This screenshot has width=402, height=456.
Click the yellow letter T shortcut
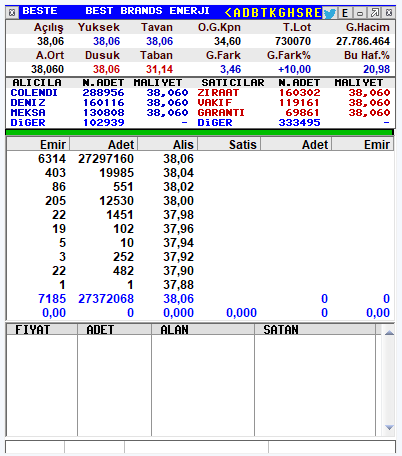click(x=264, y=13)
